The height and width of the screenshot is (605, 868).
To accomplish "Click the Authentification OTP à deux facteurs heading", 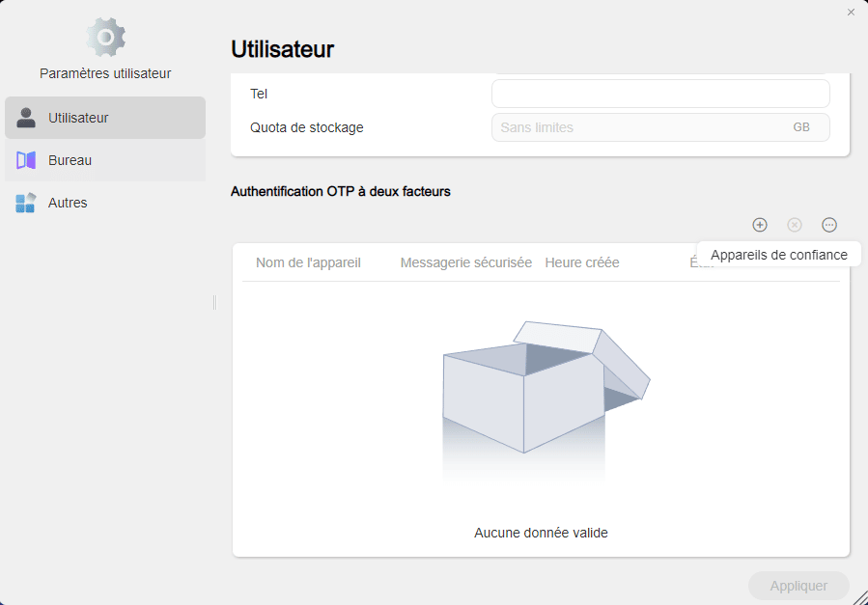I will (x=341, y=191).
